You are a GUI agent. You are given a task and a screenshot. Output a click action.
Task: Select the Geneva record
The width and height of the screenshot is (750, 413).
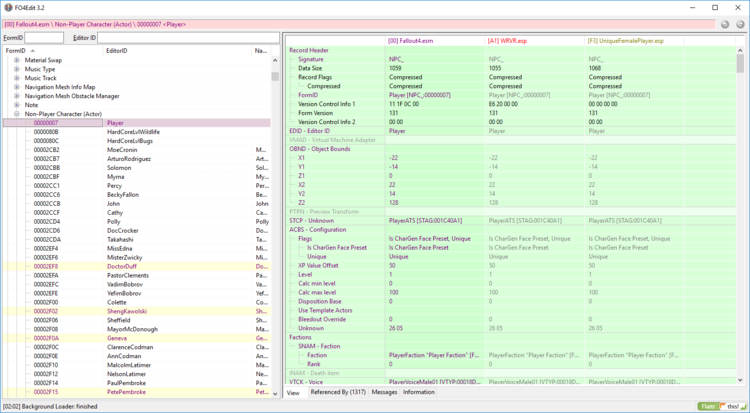pos(137,338)
